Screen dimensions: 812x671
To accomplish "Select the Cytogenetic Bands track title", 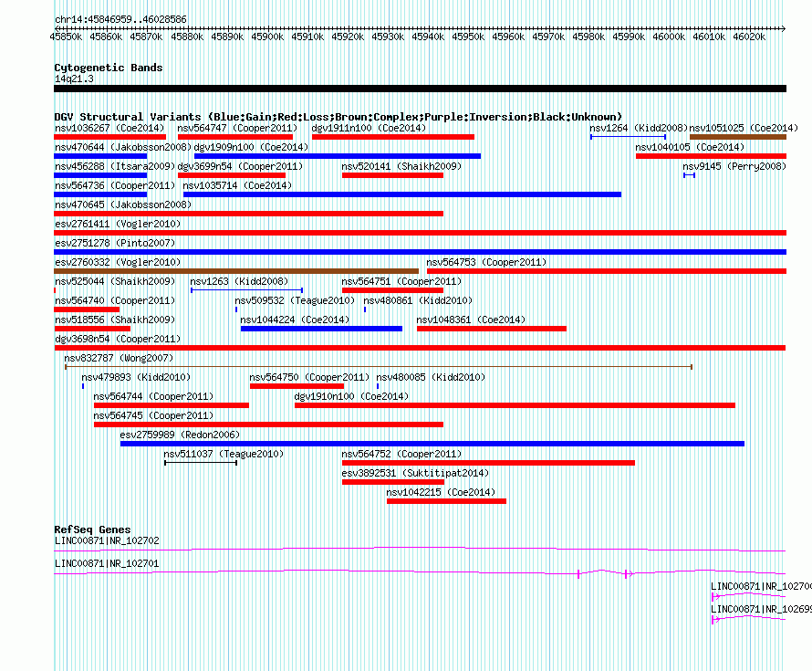I will (109, 68).
